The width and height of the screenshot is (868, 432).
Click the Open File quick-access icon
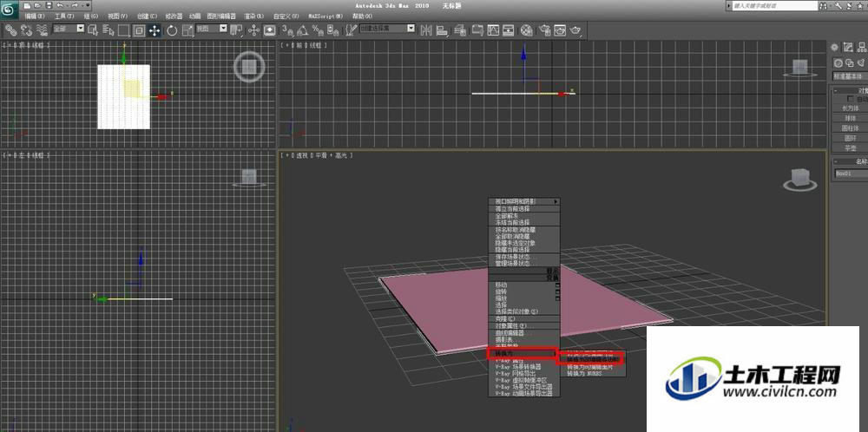pyautogui.click(x=37, y=5)
